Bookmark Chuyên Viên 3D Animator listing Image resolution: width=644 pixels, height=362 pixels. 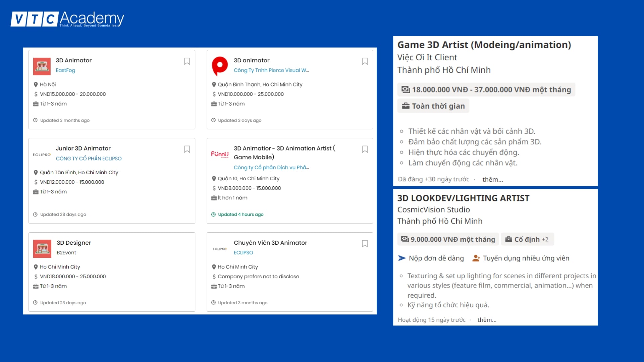click(365, 244)
